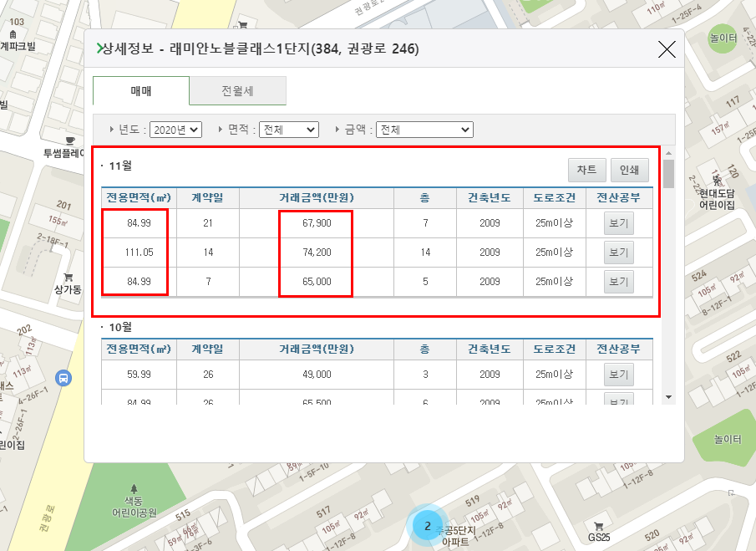
Task: Click the 65,000 price cell
Action: point(317,281)
